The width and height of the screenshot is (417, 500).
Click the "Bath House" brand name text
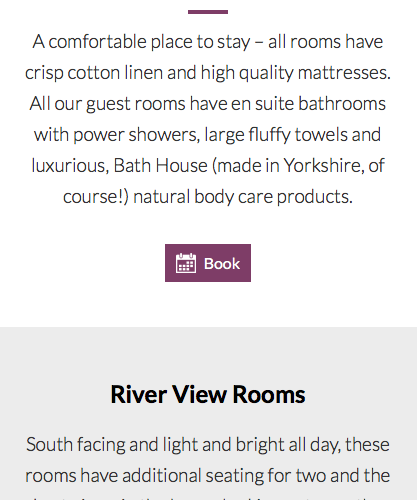click(x=160, y=165)
